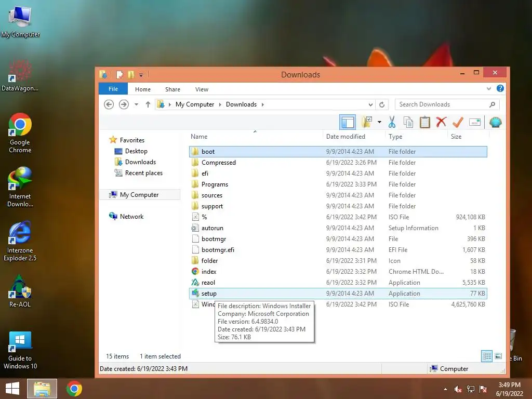Open Google Chrome desktop shortcut
The width and height of the screenshot is (532, 399).
coord(20,133)
